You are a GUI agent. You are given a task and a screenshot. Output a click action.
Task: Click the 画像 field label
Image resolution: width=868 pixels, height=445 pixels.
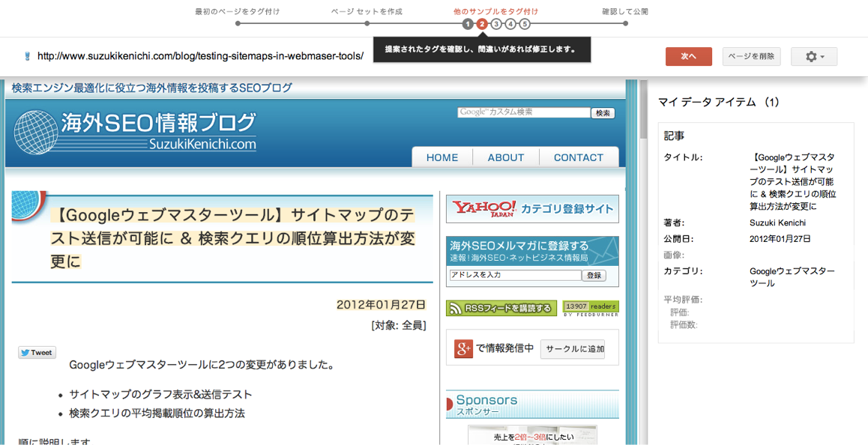(x=674, y=255)
